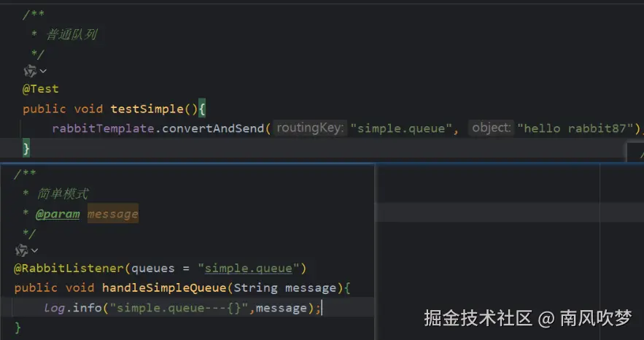Viewport: 644px width, 340px height.
Task: Click the "simple.queue---{}" string literal
Action: coord(179,308)
